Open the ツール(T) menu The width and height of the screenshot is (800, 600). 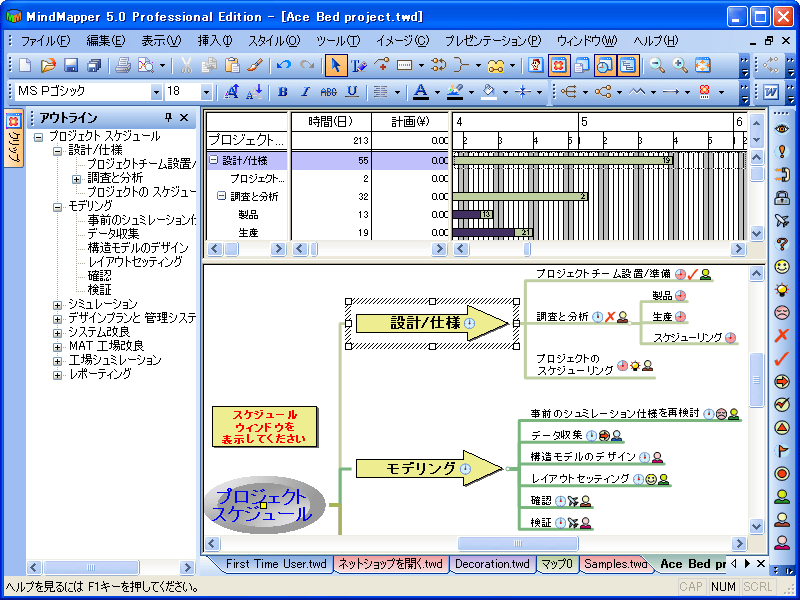(x=338, y=41)
